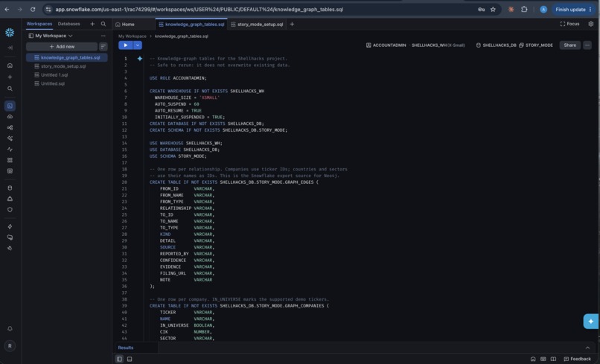Open the Ingestion cloud upload icon in sidebar
This screenshot has height=364, width=600.
[10, 117]
